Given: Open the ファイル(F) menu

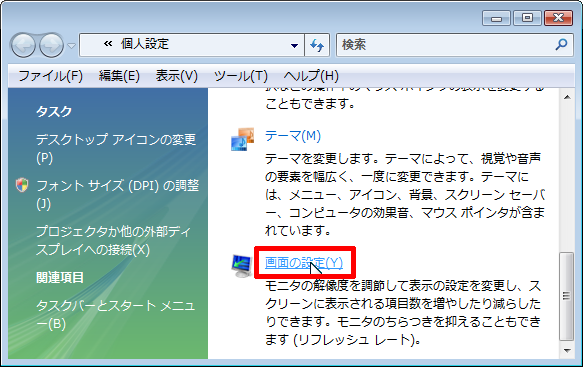Looking at the screenshot, I should click(x=51, y=76).
